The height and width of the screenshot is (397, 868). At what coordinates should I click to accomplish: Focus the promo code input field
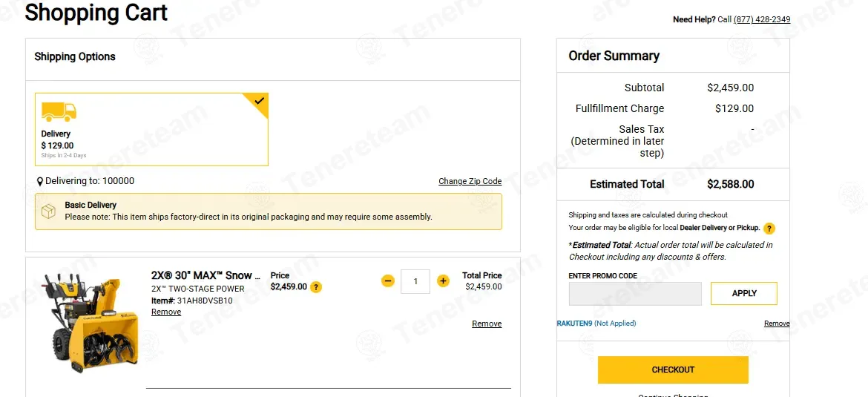point(635,293)
